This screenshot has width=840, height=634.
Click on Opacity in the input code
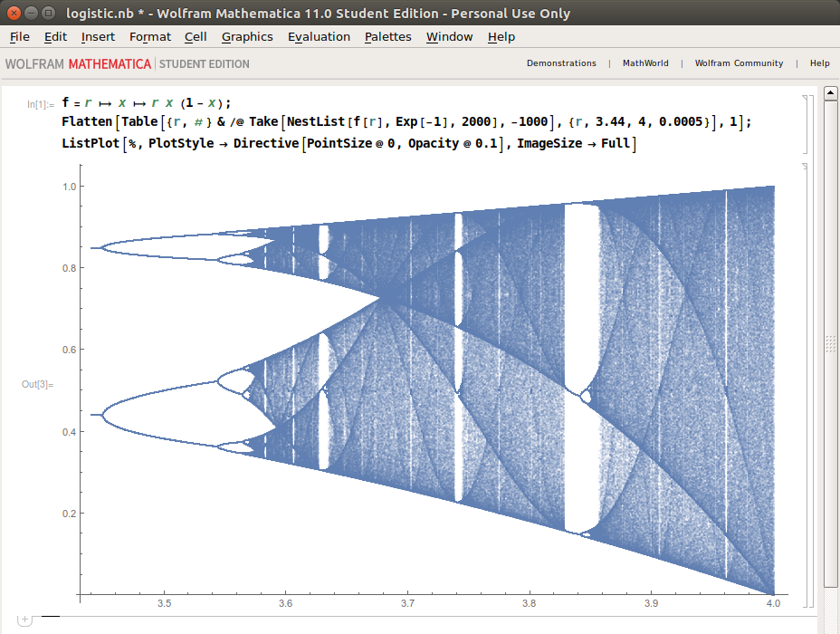[x=433, y=144]
